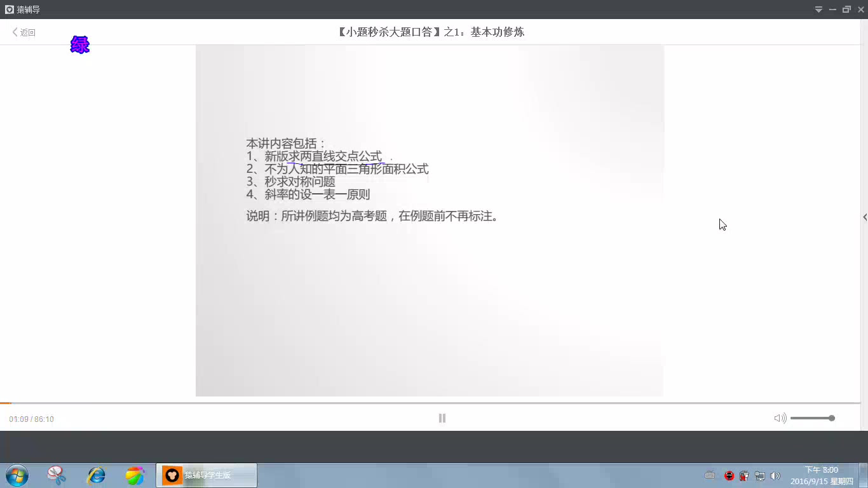
Task: Click the lesson title 基本功修炼 heading
Action: coord(431,32)
